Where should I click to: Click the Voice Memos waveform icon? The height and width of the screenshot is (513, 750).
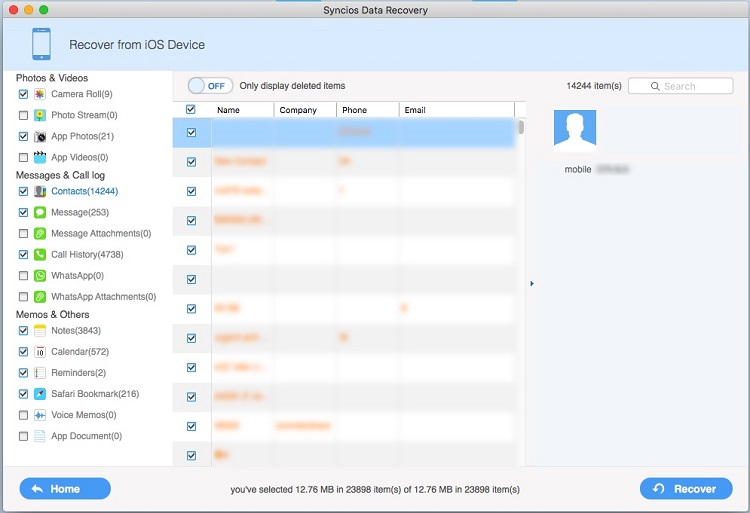pos(40,415)
